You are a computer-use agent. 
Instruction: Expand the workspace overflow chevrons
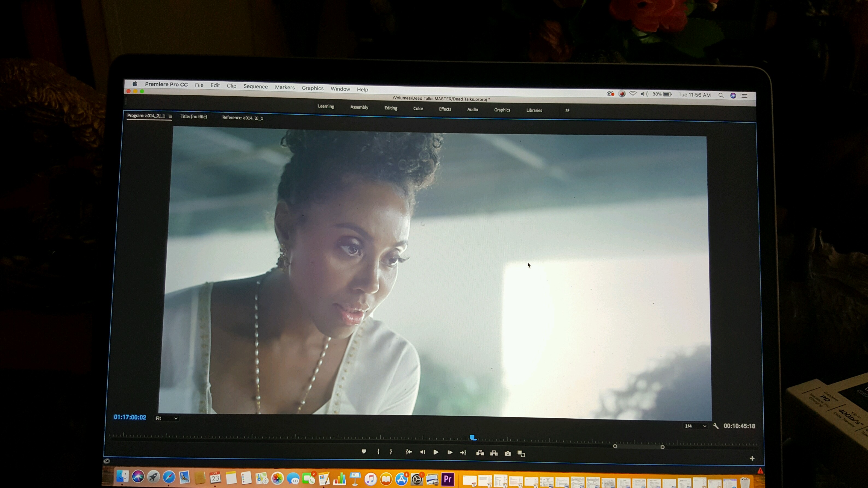click(567, 110)
